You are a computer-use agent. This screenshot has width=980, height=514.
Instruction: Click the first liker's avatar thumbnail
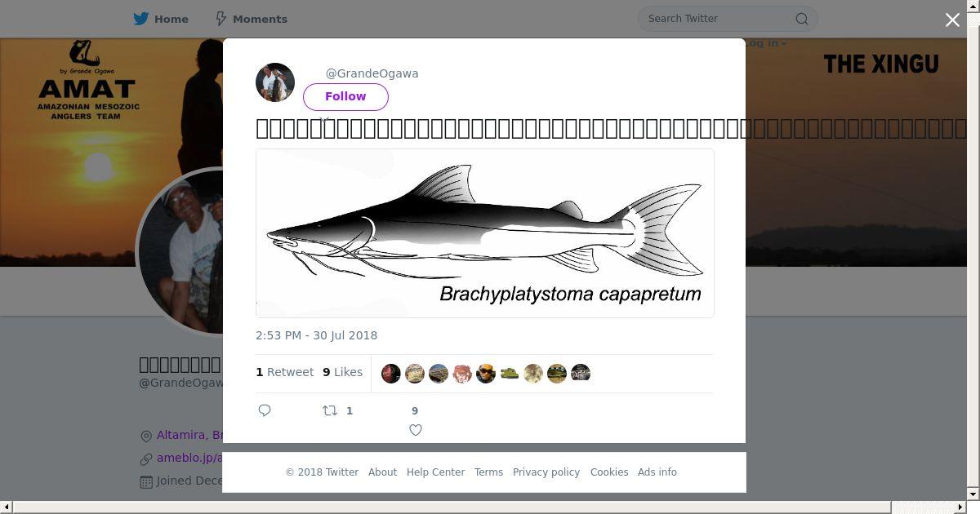pos(391,374)
